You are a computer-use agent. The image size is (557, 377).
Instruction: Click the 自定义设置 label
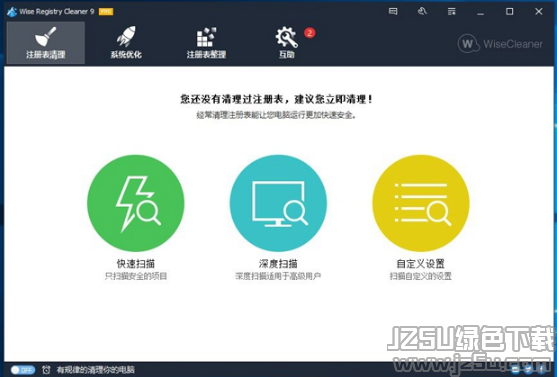[x=421, y=264]
